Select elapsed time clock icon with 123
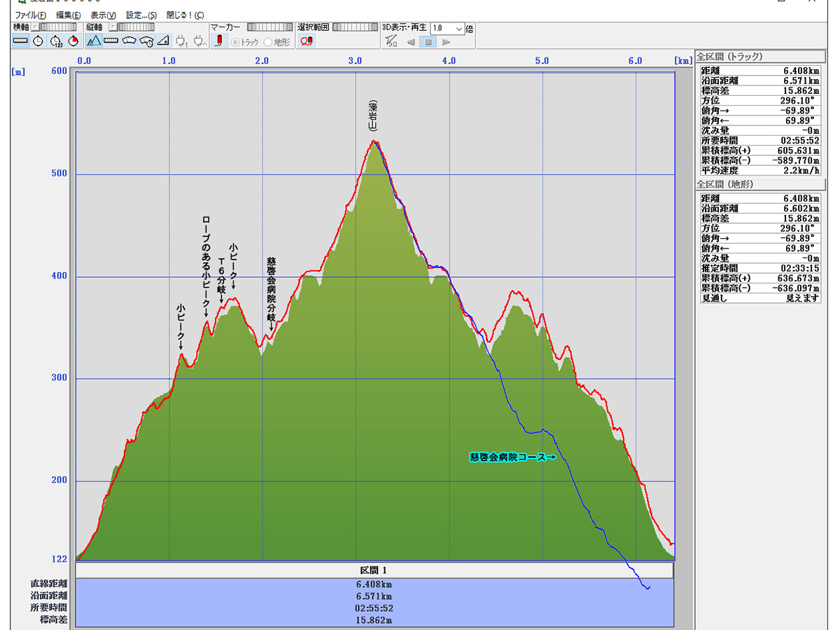 [x=56, y=41]
